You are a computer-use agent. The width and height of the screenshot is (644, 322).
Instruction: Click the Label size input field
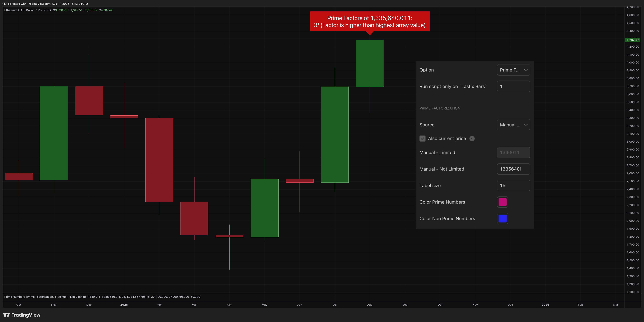coord(514,186)
